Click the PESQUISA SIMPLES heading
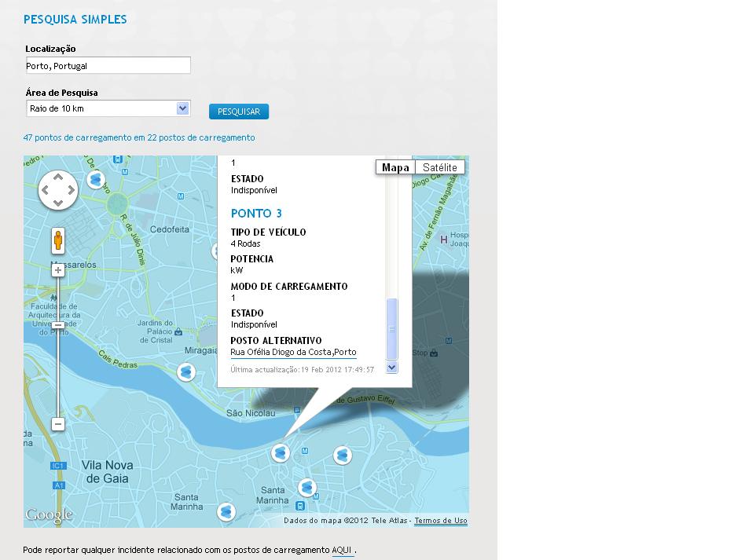This screenshot has height=560, width=756. pos(75,20)
